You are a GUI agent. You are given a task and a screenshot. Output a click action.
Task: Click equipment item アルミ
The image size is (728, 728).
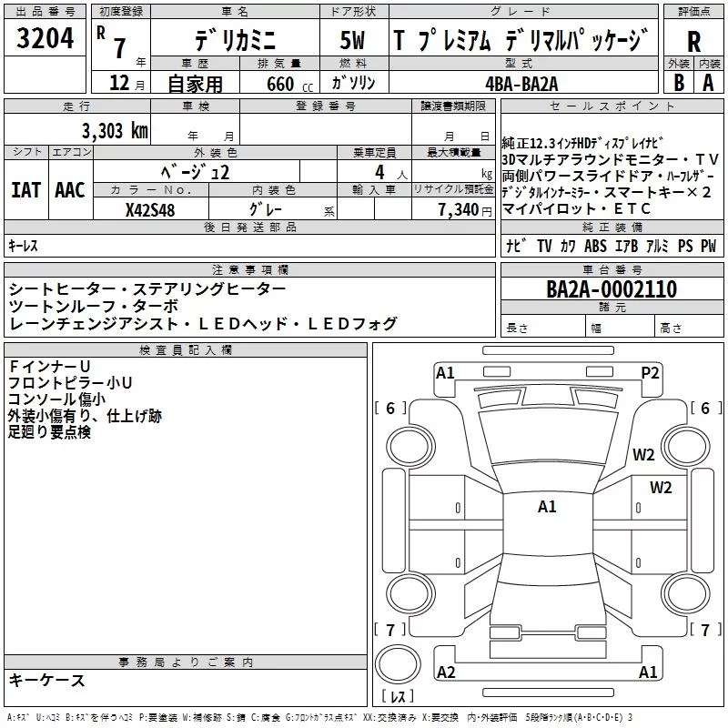pos(657,246)
